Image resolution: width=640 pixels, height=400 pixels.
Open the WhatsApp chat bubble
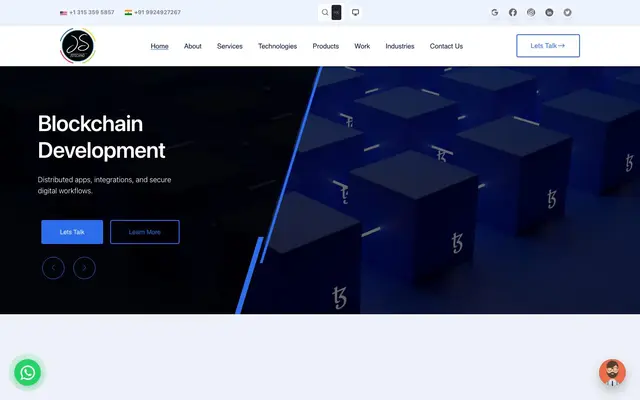[x=28, y=373]
